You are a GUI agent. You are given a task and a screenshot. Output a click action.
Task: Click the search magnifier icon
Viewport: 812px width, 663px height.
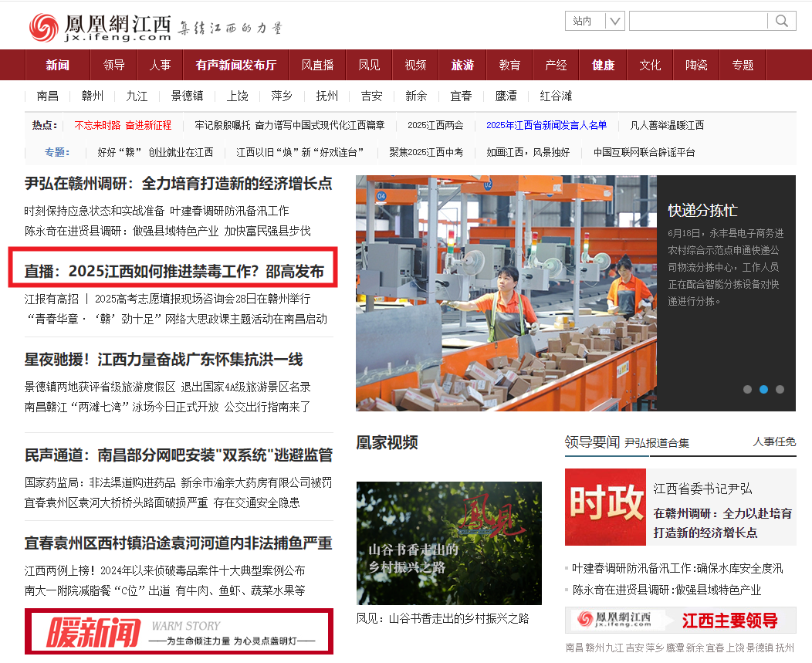[781, 21]
